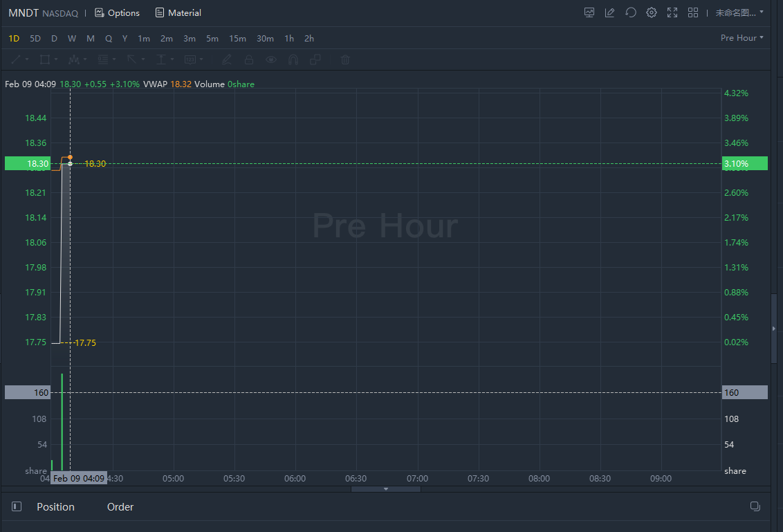The height and width of the screenshot is (532, 783).
Task: Select the arrow drawing tool
Action: pos(132,60)
